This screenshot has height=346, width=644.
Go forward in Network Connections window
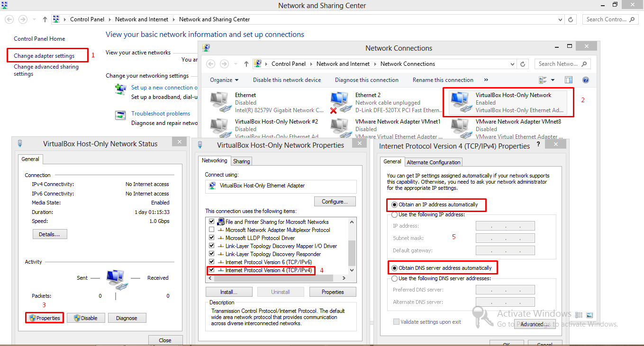pos(225,64)
